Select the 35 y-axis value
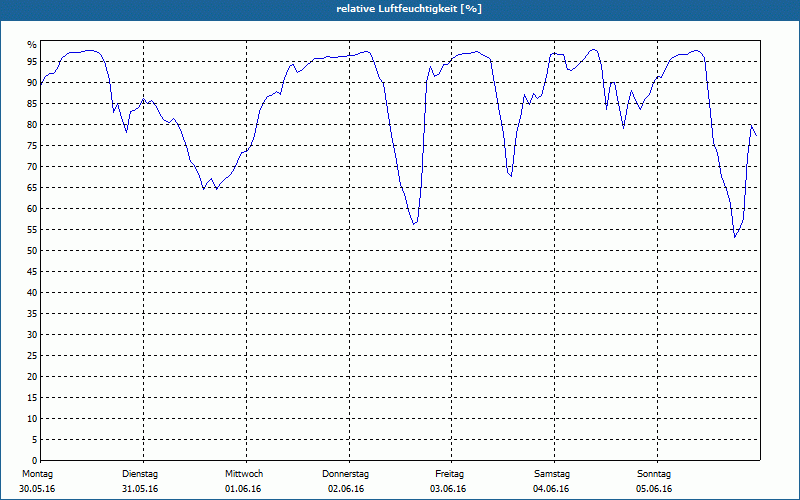The image size is (800, 500). (32, 314)
